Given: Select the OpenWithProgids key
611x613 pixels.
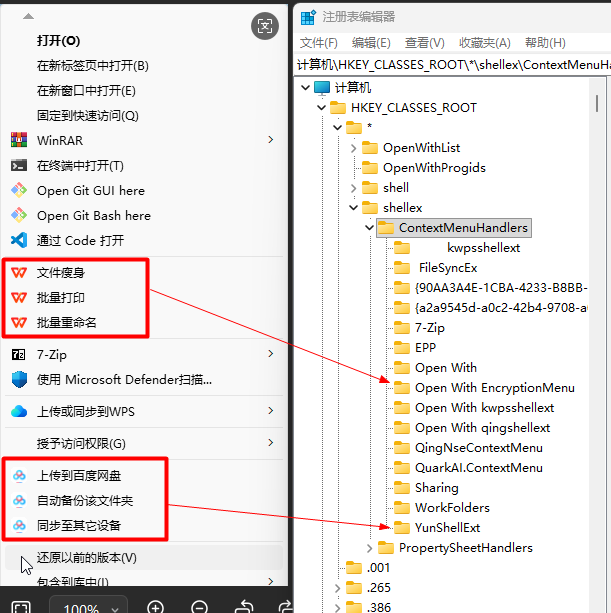Looking at the screenshot, I should pos(434,168).
